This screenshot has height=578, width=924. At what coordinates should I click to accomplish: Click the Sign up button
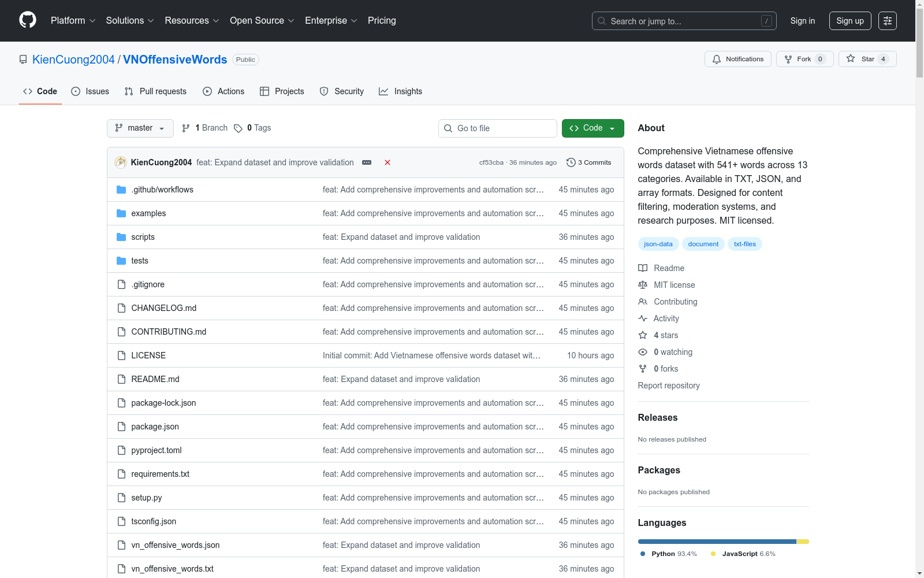[850, 21]
